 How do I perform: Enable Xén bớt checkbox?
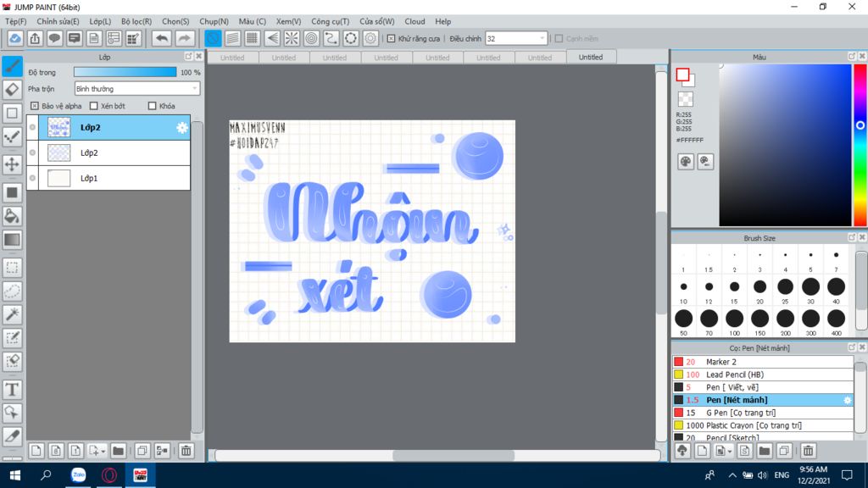93,106
